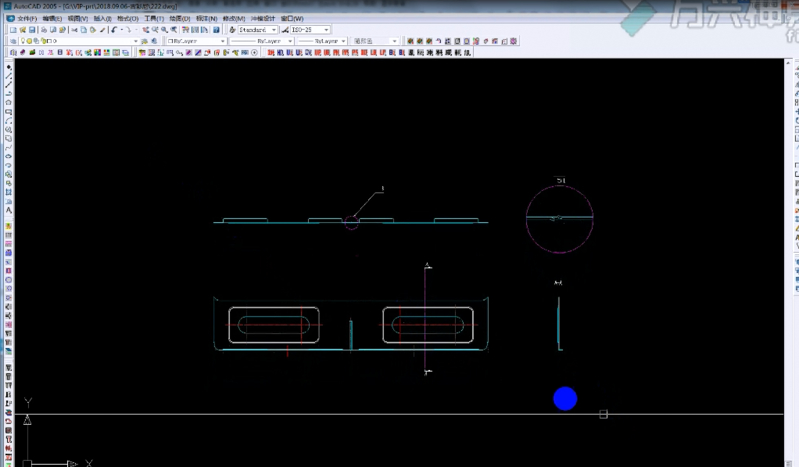Open the Standard text style dropdown
Screen dimensions: 799x467
[274, 30]
